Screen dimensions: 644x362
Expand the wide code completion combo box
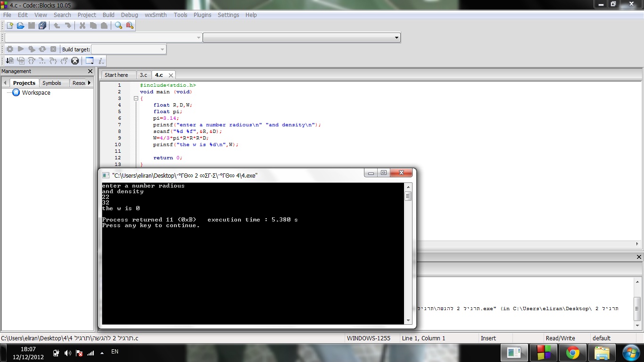click(x=396, y=38)
